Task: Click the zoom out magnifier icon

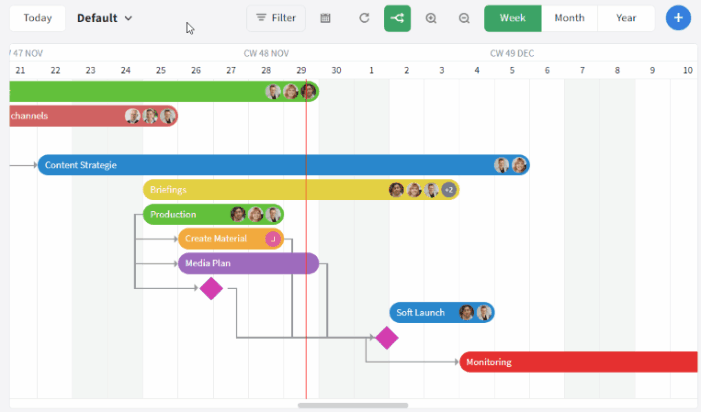Action: [x=464, y=18]
